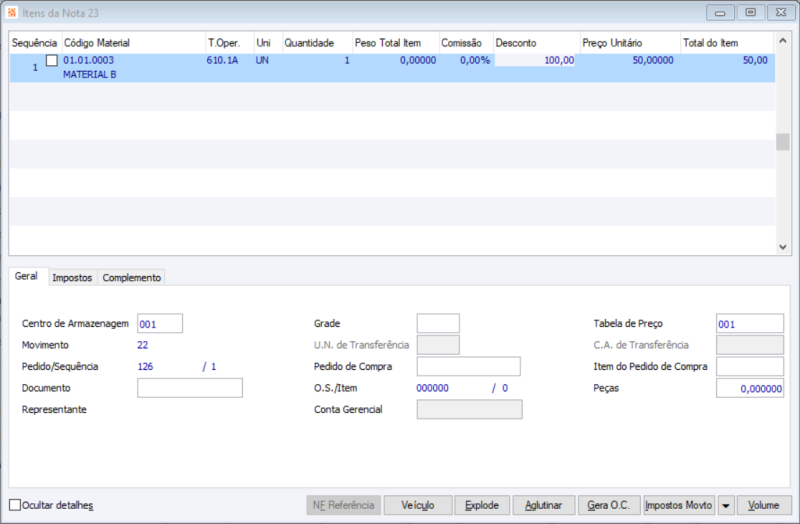This screenshot has height=524, width=800.
Task: Click the Uni column header
Action: pyautogui.click(x=268, y=43)
